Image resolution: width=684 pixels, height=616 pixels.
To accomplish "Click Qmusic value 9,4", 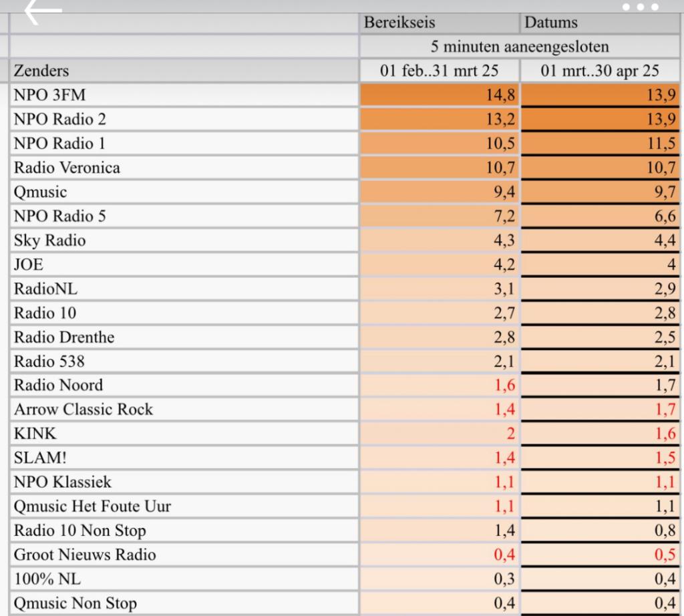I will click(x=440, y=192).
